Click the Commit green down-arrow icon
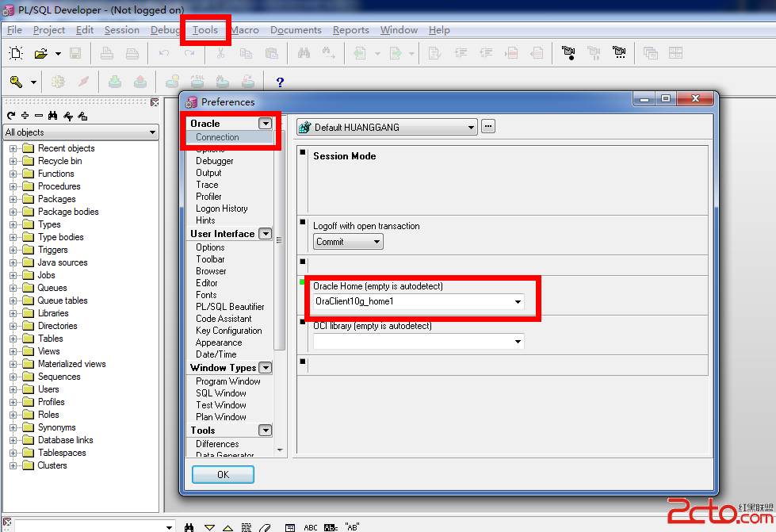Screen dimensions: 776x532 [115, 82]
